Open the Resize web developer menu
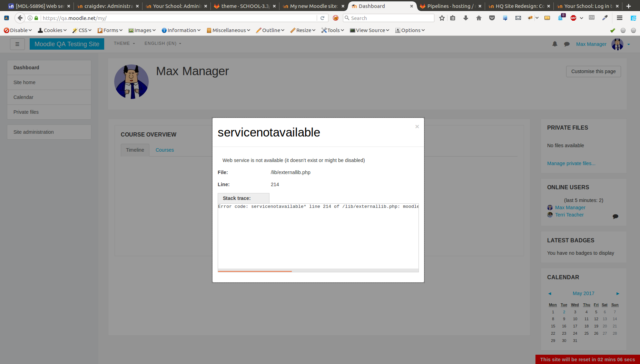The height and width of the screenshot is (364, 640). coord(303,30)
